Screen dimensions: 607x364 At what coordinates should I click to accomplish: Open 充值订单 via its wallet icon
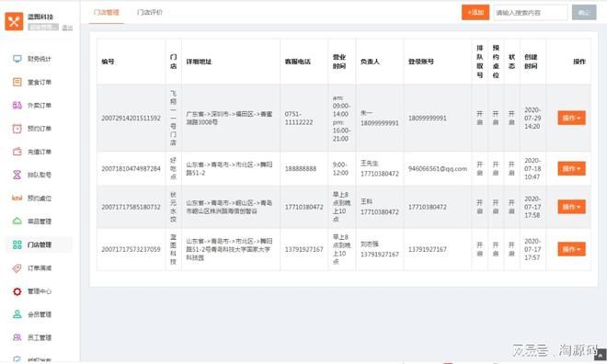coord(17,152)
